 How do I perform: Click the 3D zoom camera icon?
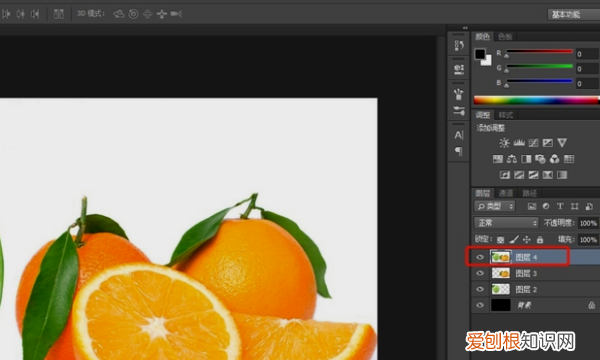coord(176,14)
